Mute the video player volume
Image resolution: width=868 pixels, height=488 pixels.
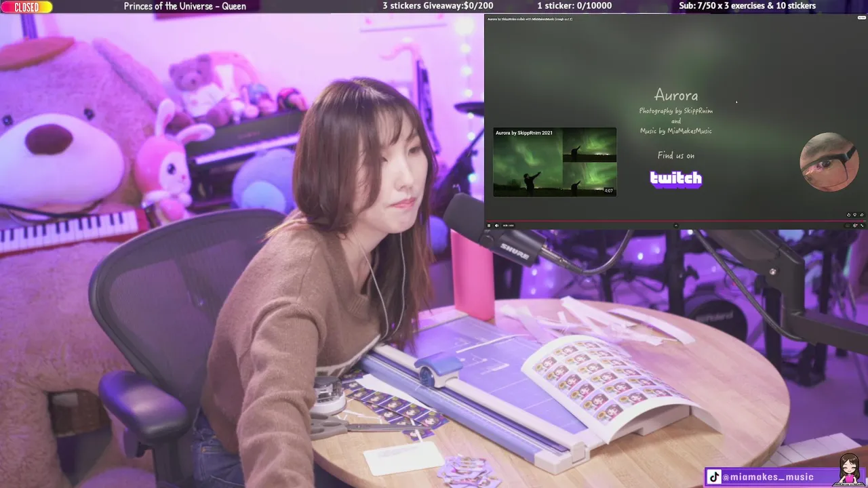(496, 225)
